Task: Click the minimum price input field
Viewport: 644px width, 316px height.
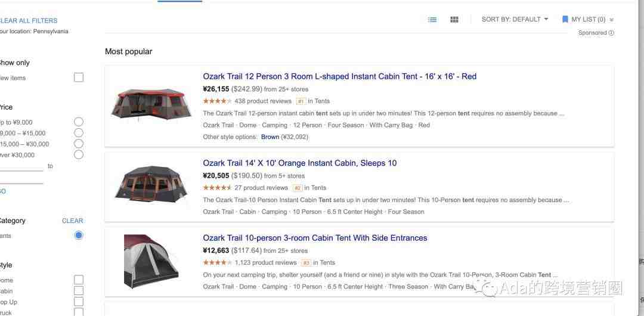Action: click(21, 166)
